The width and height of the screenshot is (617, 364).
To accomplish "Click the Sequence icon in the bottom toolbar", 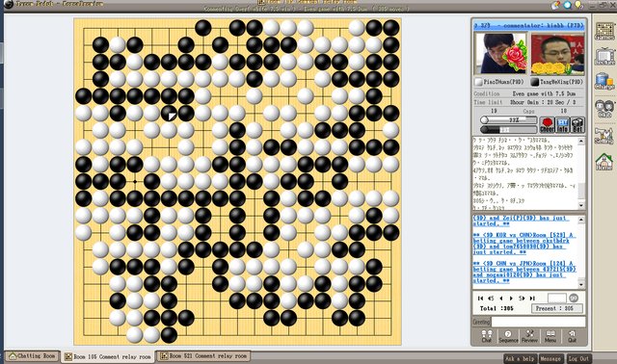I will click(x=508, y=336).
